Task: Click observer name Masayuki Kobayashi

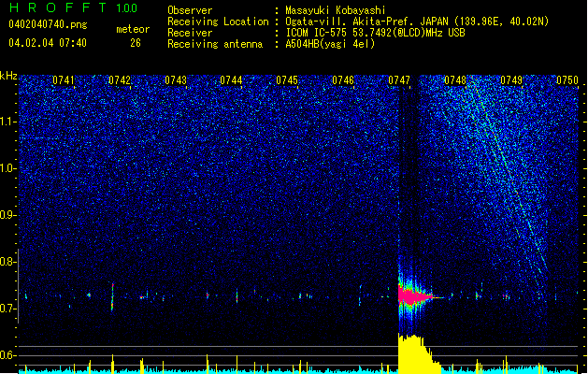Action: (336, 10)
